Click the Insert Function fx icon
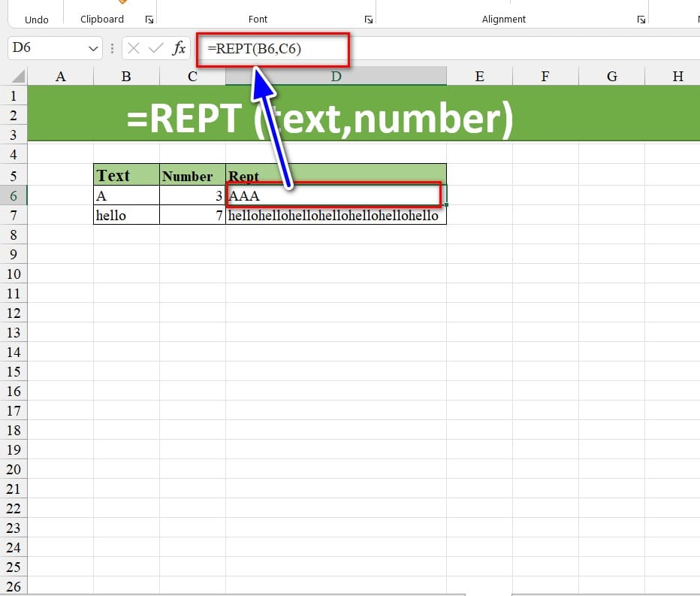The image size is (700, 596). pos(179,49)
